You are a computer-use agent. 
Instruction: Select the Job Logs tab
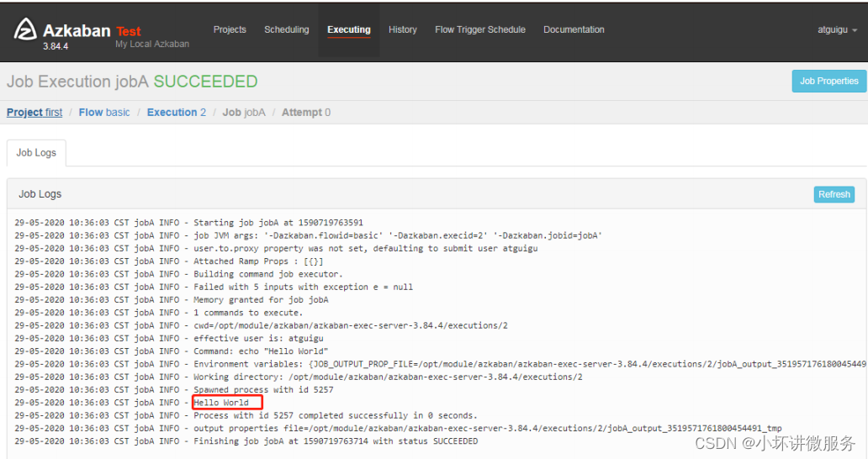coord(36,153)
